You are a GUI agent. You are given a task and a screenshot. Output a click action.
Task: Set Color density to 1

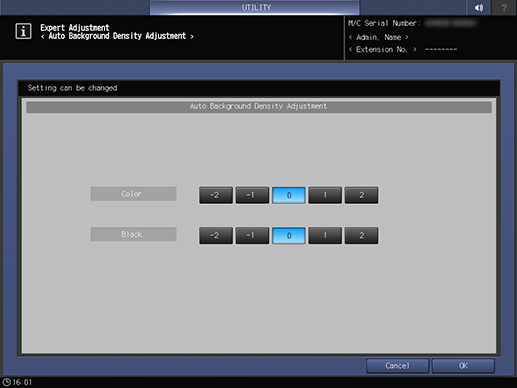point(325,195)
